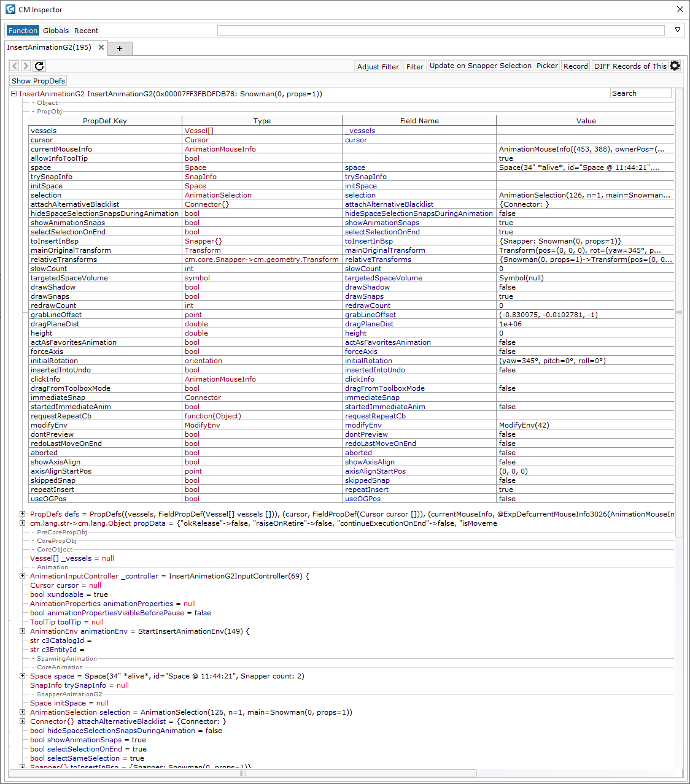
Task: Select the 'vessels' PropDef key cell
Action: pos(105,131)
